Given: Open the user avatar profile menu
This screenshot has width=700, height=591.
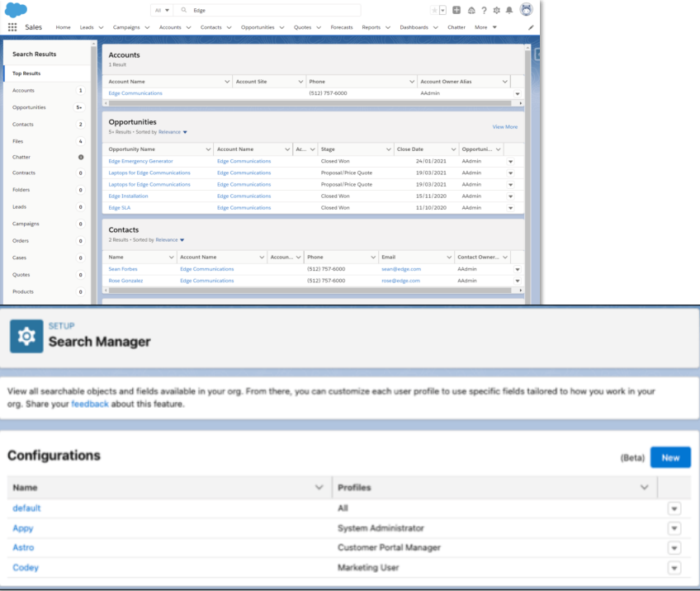Looking at the screenshot, I should tap(527, 9).
